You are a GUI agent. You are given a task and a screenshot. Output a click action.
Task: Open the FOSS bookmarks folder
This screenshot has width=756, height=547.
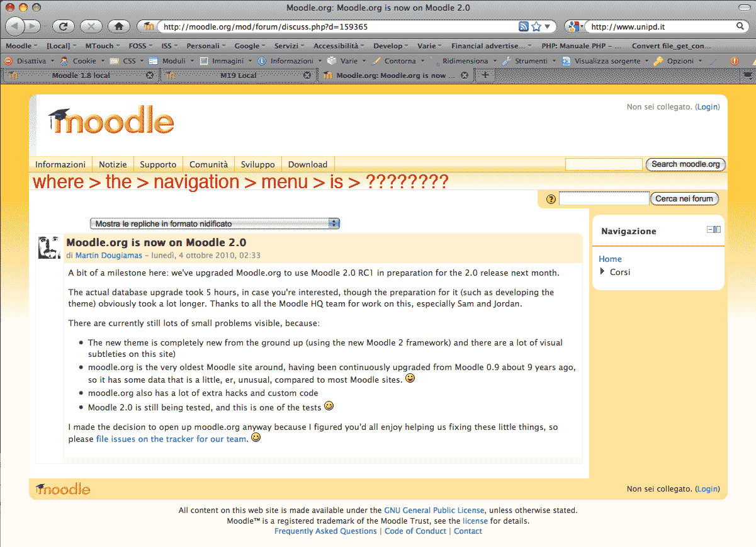[x=141, y=46]
